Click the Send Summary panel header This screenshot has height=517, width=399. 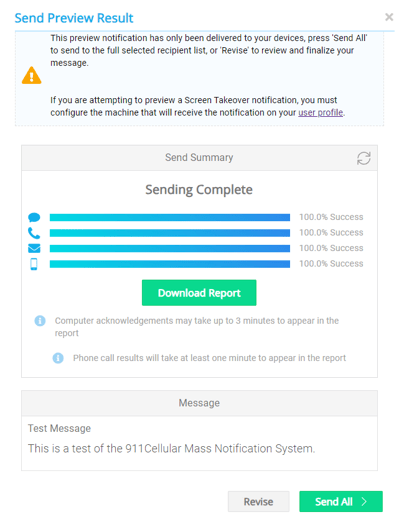tap(199, 158)
